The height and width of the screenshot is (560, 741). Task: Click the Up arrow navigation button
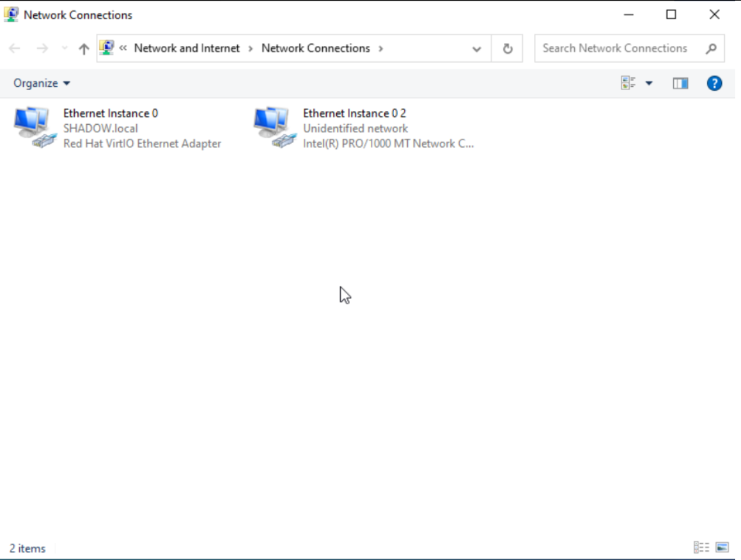click(84, 49)
